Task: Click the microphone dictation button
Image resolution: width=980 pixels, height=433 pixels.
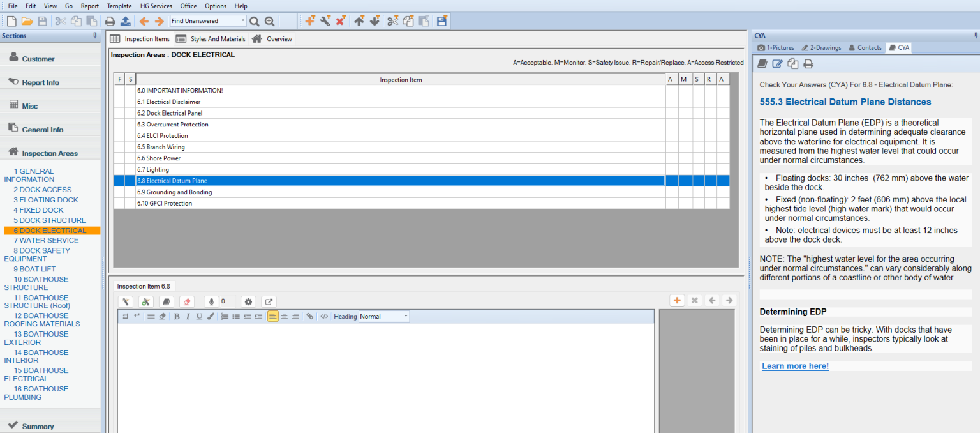Action: click(211, 301)
